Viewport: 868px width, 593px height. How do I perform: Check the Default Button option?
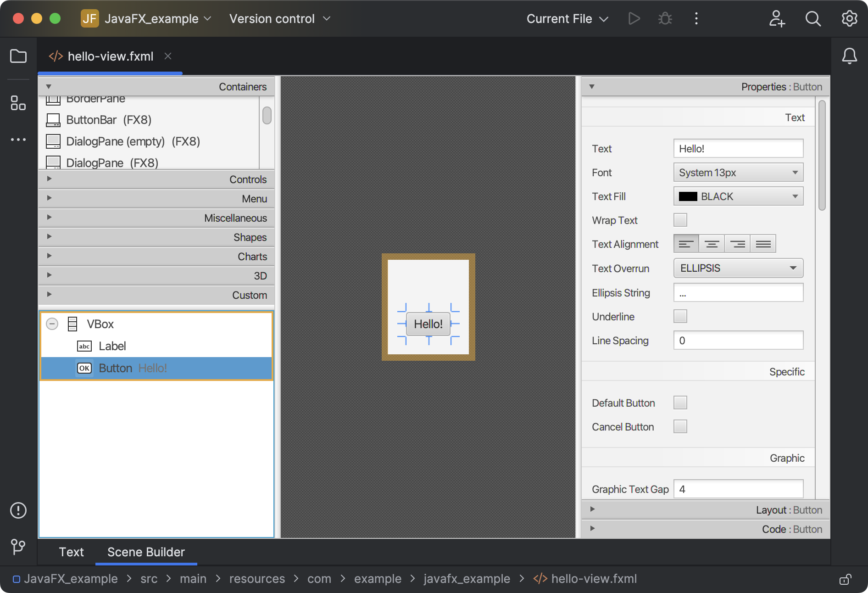[681, 403]
